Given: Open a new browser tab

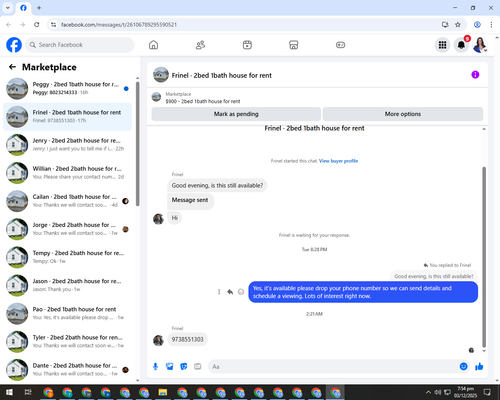Looking at the screenshot, I should point(39,8).
